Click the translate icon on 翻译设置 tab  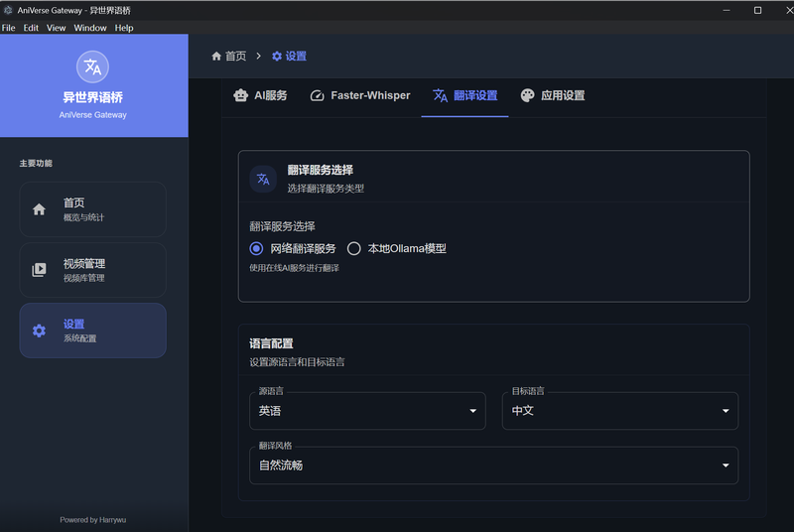click(x=440, y=95)
